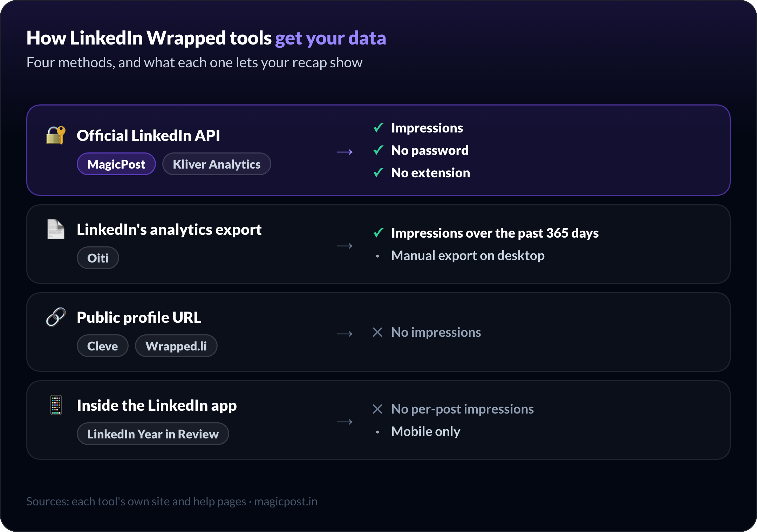
Task: Click the document page icon
Action: [x=56, y=229]
